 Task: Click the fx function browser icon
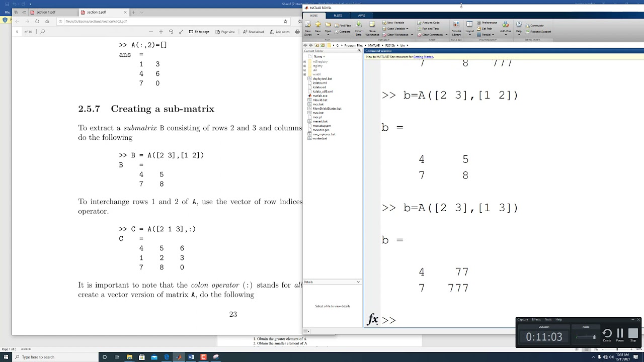tap(373, 319)
